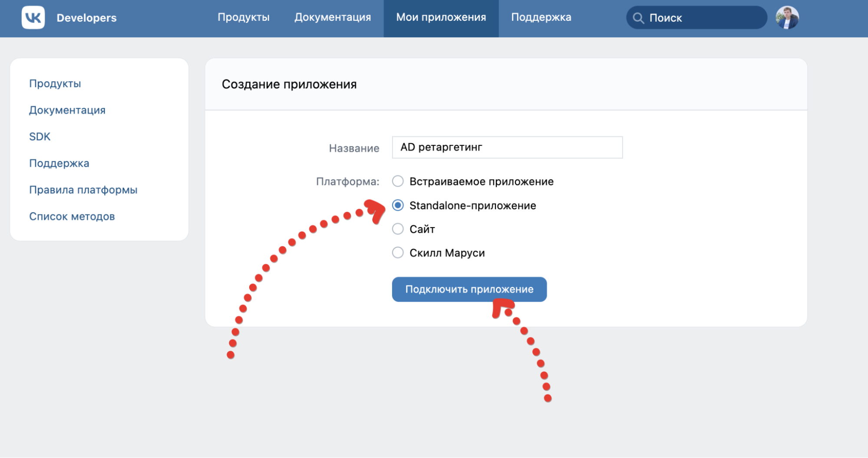This screenshot has width=868, height=458.
Task: Select Скилл Маруси radio button
Action: [x=398, y=253]
